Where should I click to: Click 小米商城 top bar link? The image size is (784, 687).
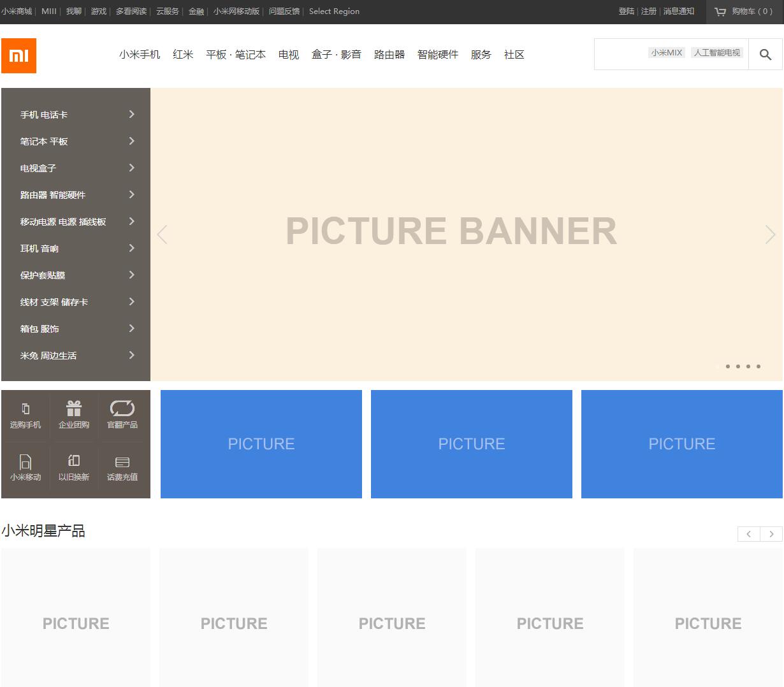tap(17, 11)
